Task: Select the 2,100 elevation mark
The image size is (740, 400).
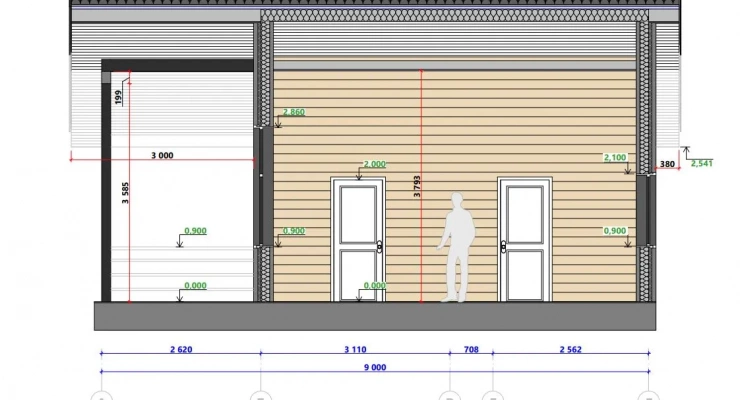Action: [615, 158]
